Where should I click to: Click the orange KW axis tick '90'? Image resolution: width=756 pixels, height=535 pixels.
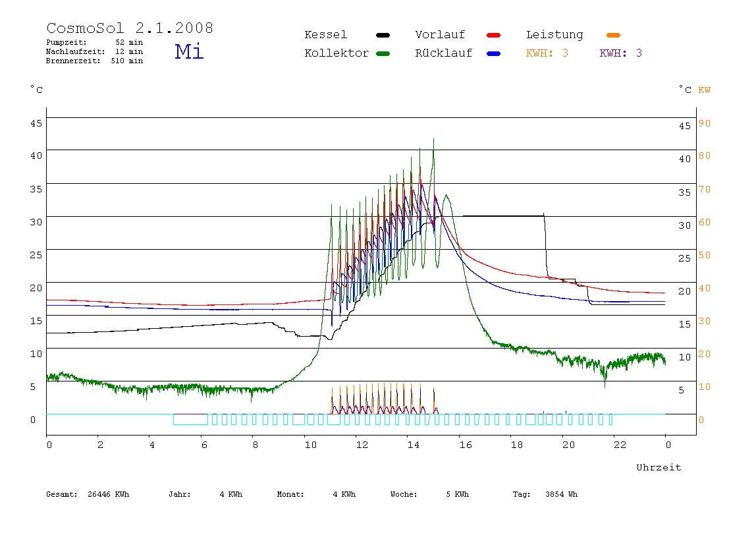click(705, 123)
